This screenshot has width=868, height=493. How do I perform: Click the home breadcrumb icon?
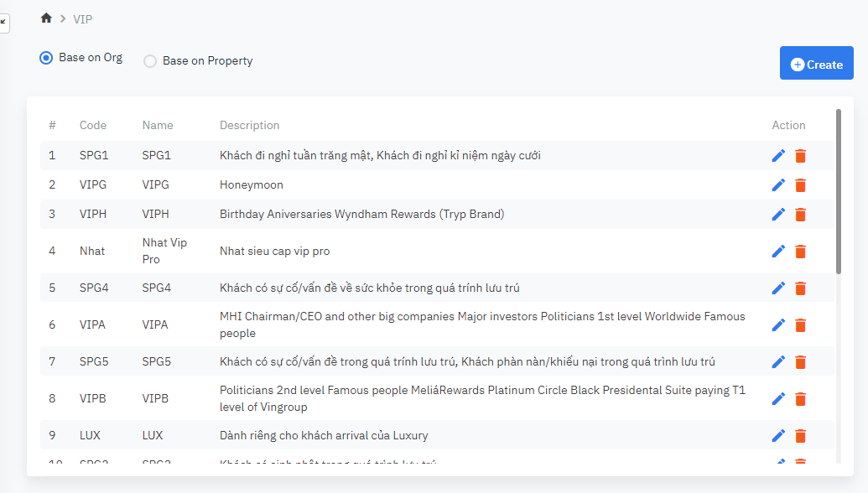(x=46, y=18)
